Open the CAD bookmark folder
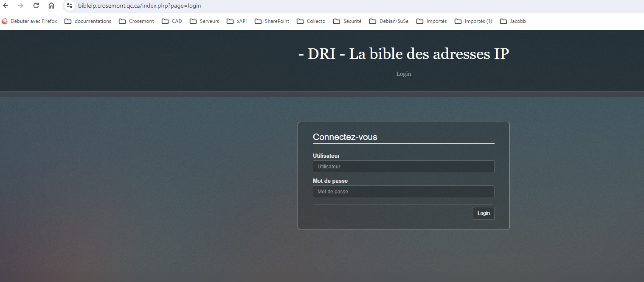The image size is (644, 282). click(172, 21)
